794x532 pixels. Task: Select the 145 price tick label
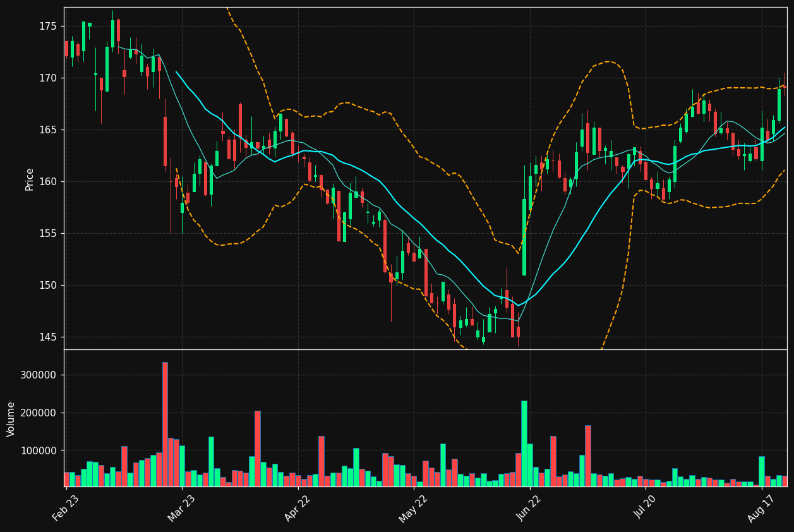[47, 337]
